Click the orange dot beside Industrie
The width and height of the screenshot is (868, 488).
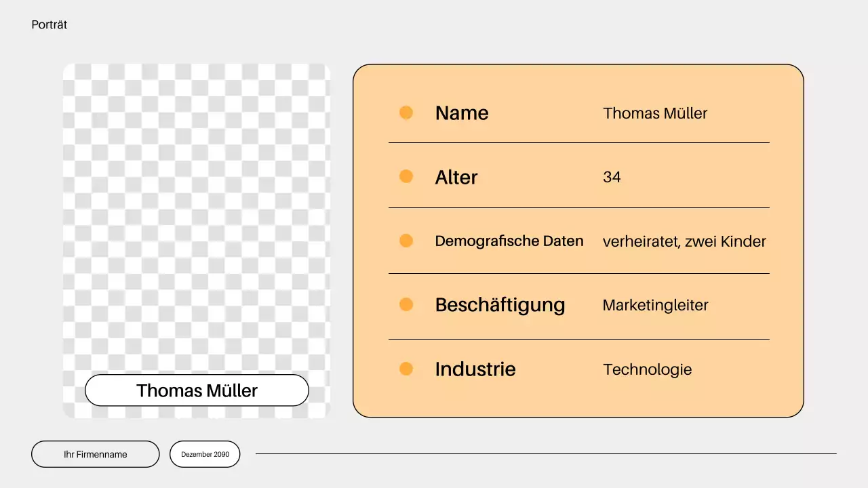click(x=406, y=369)
